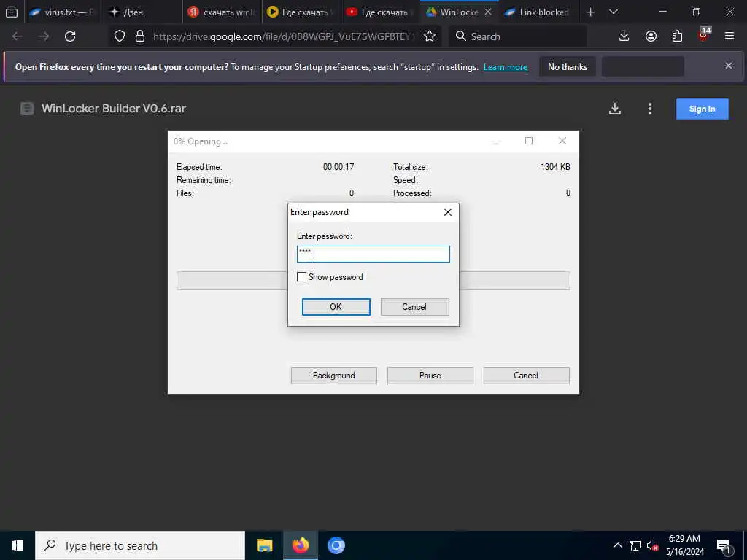Switch to the Link blocked tab
The image size is (747, 560).
(538, 12)
